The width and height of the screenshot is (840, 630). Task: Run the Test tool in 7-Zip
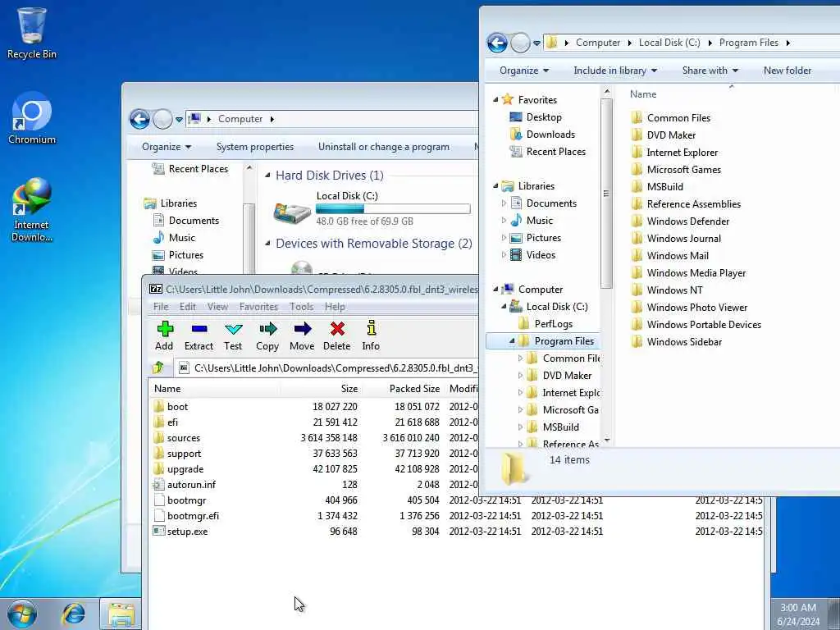[233, 336]
